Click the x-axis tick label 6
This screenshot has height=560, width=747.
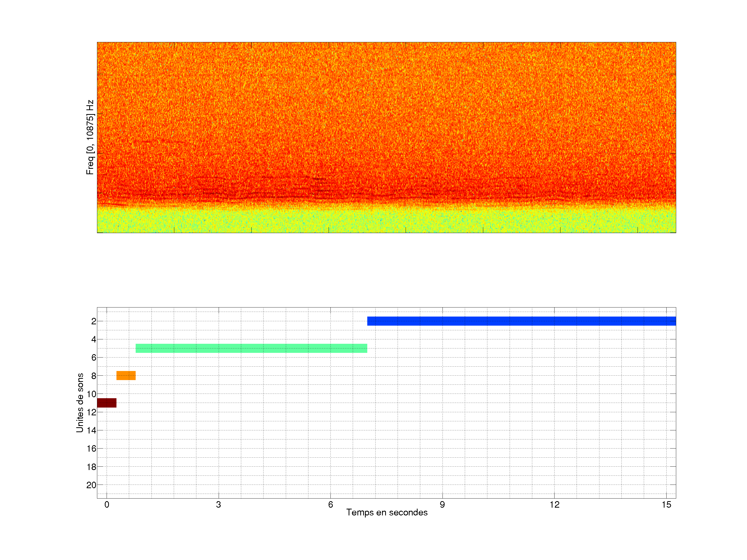click(330, 505)
